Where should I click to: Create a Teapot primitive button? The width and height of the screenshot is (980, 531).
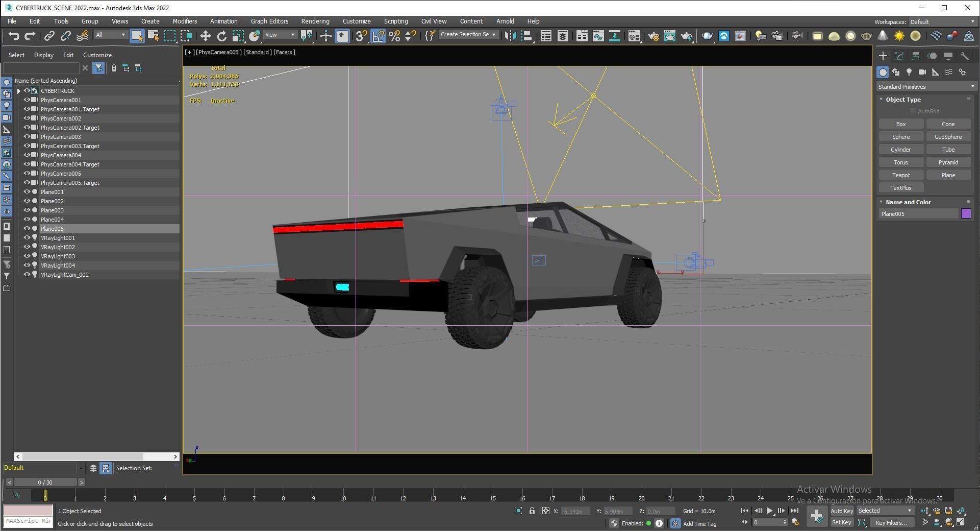click(x=900, y=175)
